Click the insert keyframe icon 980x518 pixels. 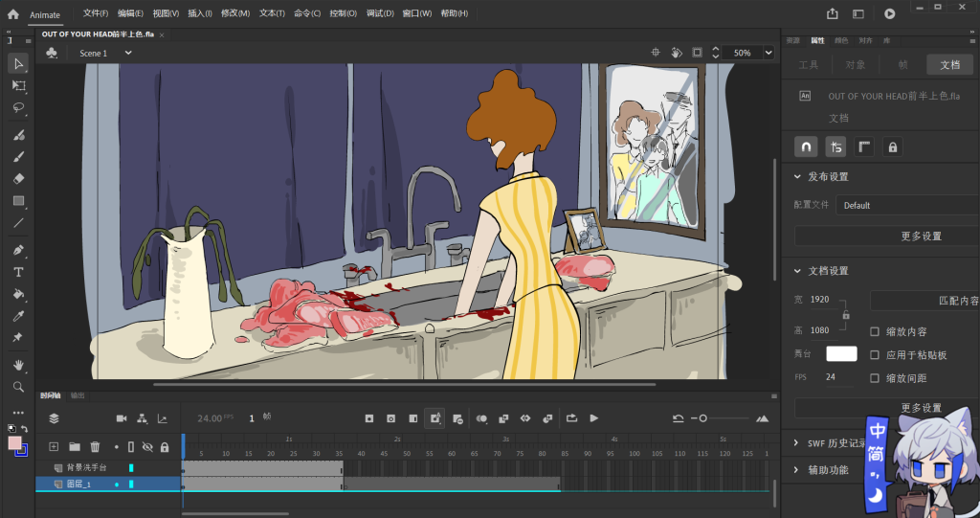369,418
